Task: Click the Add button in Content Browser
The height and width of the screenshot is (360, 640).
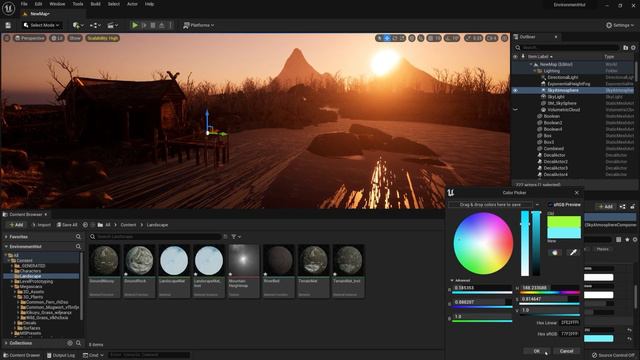Action: point(16,225)
